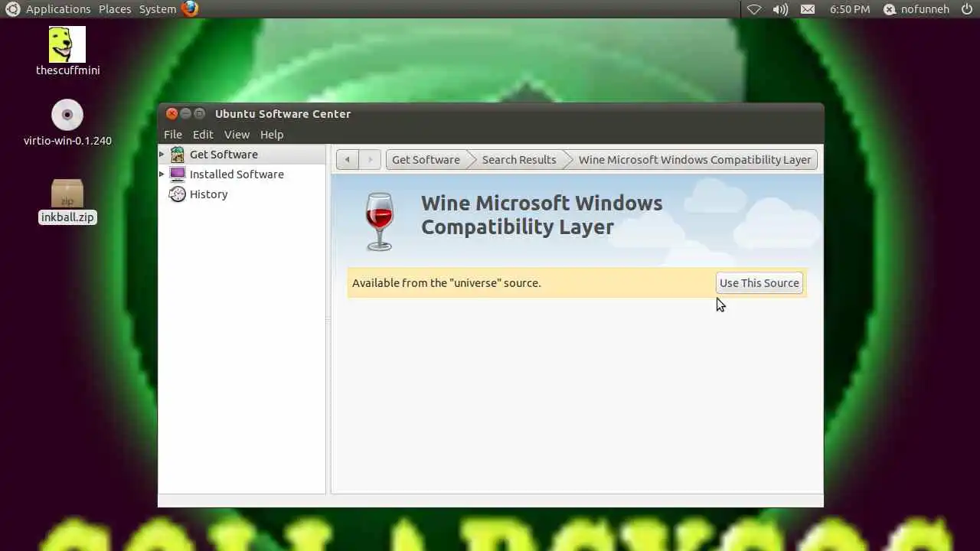Open the Help menu

tap(272, 135)
